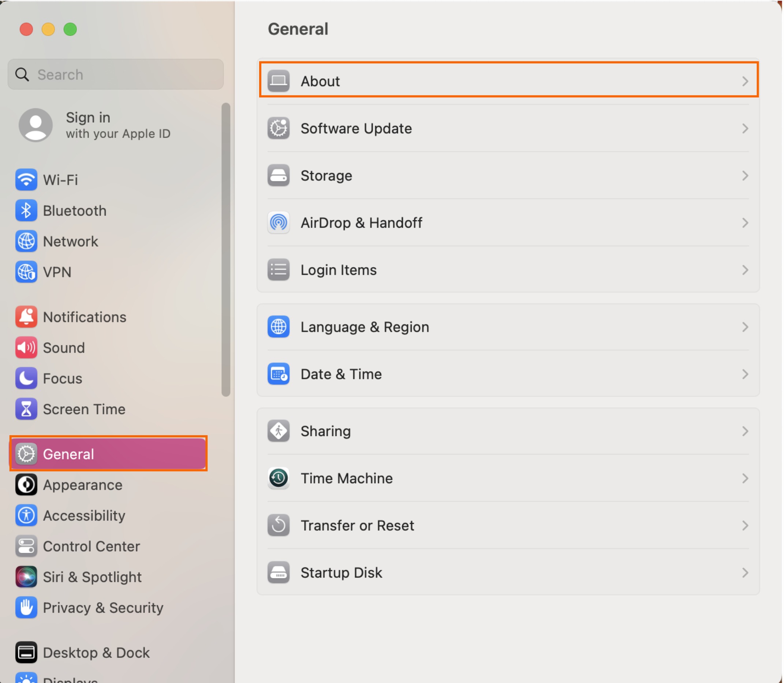Click the Screen Time hourglass icon
This screenshot has width=784, height=683.
coord(26,409)
